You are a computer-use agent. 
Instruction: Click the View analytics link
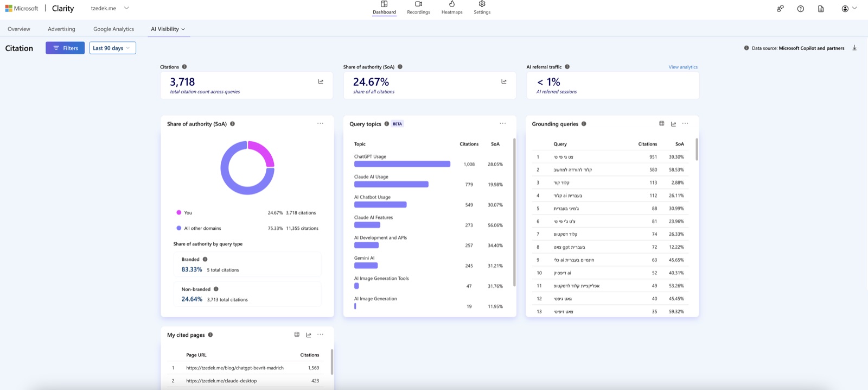[683, 67]
